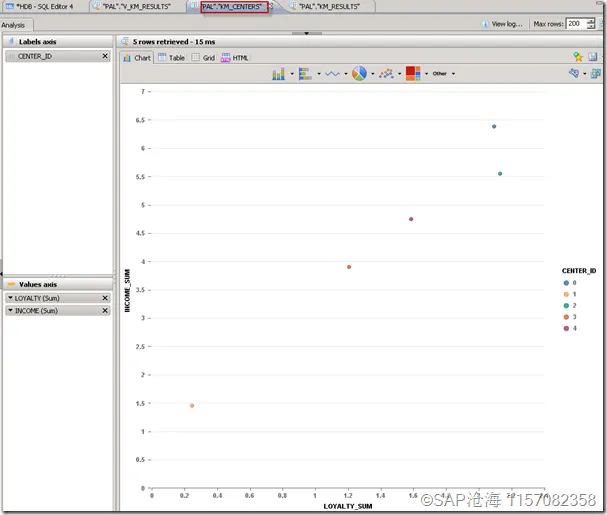Click the Values axis header icon
This screenshot has height=515, width=607.
[x=11, y=284]
